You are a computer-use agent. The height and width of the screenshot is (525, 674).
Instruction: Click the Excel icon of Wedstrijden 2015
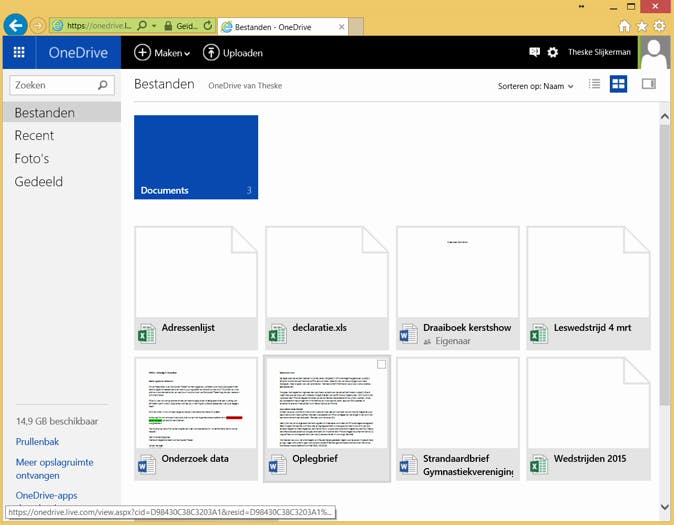539,465
